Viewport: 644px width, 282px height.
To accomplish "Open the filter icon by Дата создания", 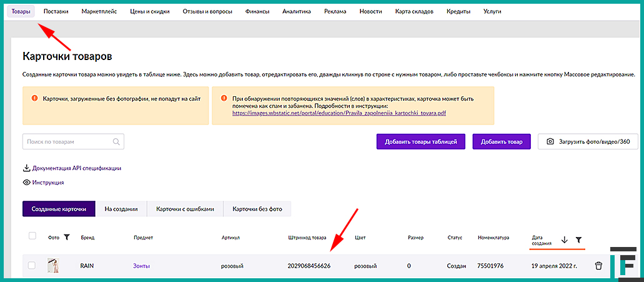I will point(578,240).
